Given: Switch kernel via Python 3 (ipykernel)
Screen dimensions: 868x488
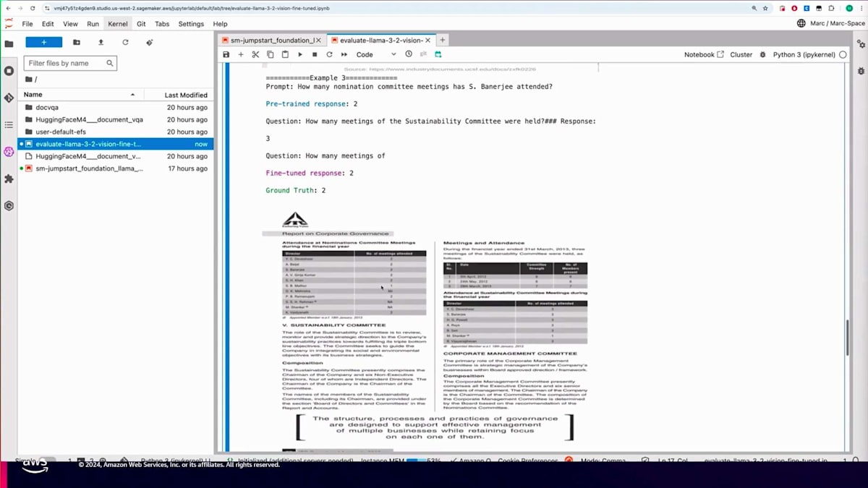Looking at the screenshot, I should pos(804,54).
